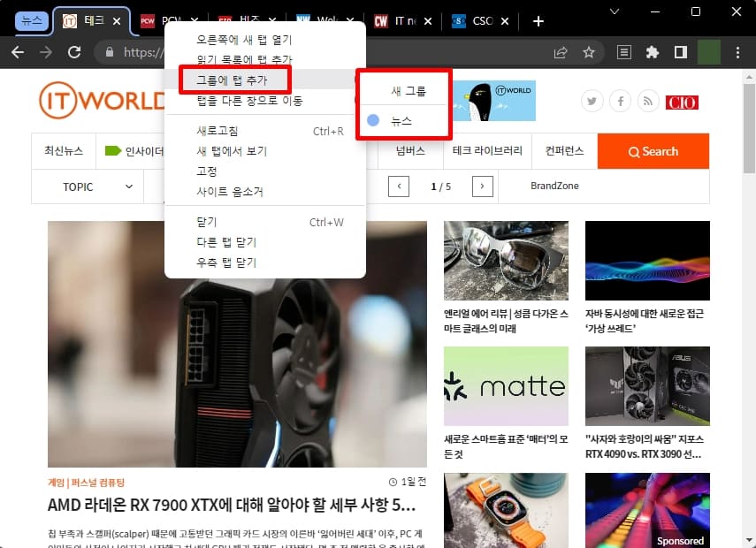
Task: Click the BrandZone label
Action: point(554,186)
